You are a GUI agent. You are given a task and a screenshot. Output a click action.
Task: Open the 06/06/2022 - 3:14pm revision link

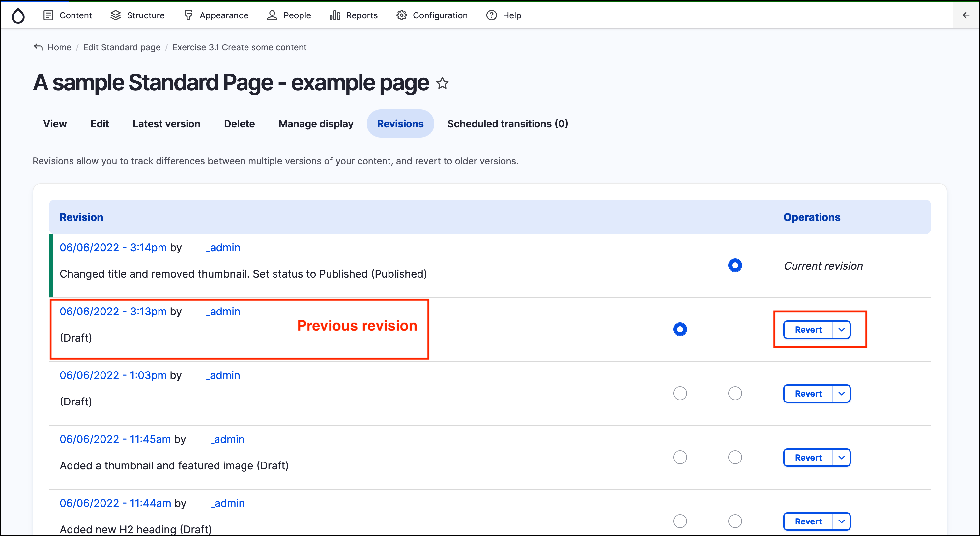(x=113, y=248)
